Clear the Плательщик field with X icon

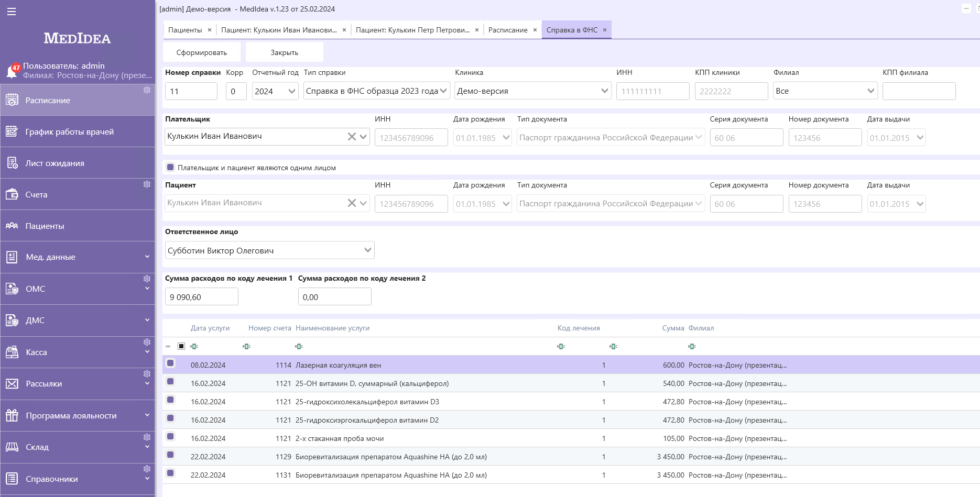click(x=352, y=137)
